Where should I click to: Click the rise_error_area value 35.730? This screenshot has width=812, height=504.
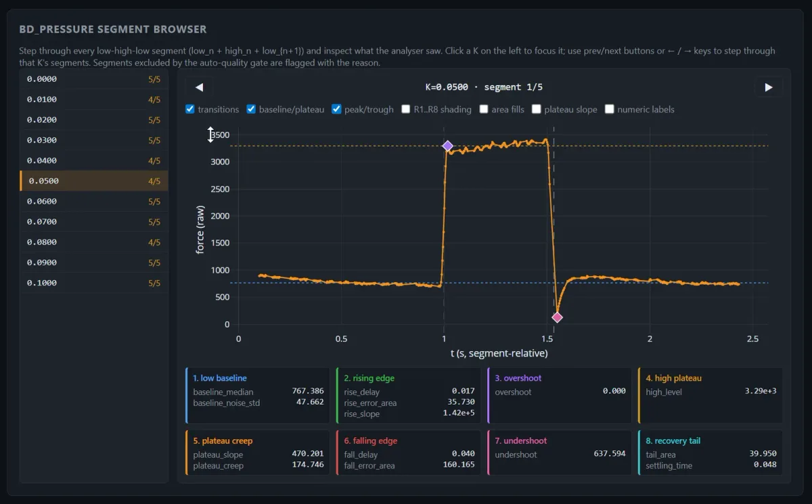point(461,403)
